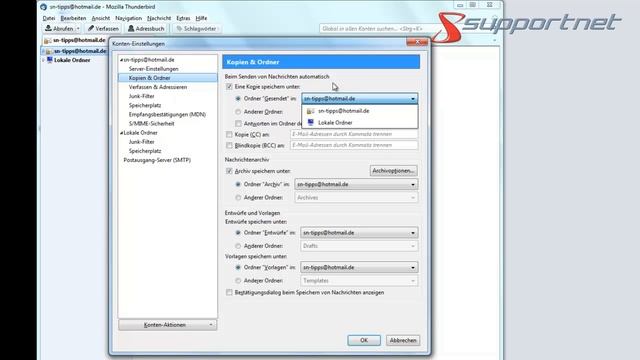The width and height of the screenshot is (640, 360).
Task: Select 'Anderer Ordner' radio beside Drafts
Action: (x=238, y=246)
